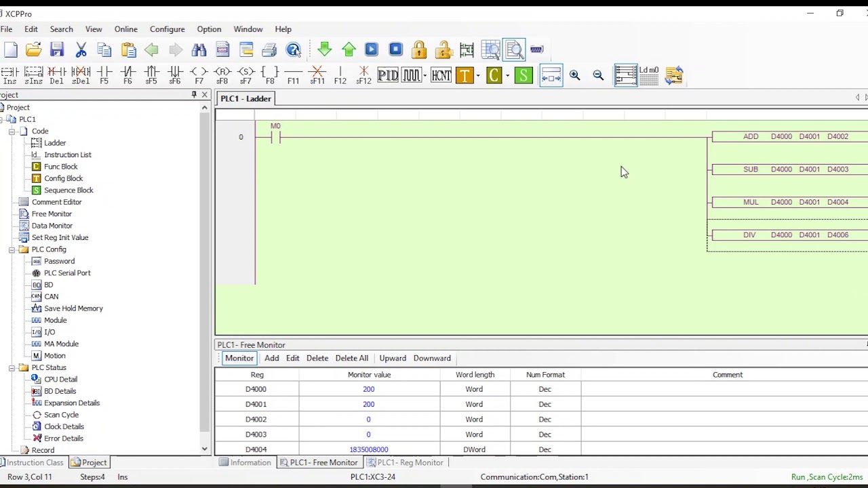Click the open padlock unlock icon
This screenshot has width=868, height=488.
[x=443, y=49]
